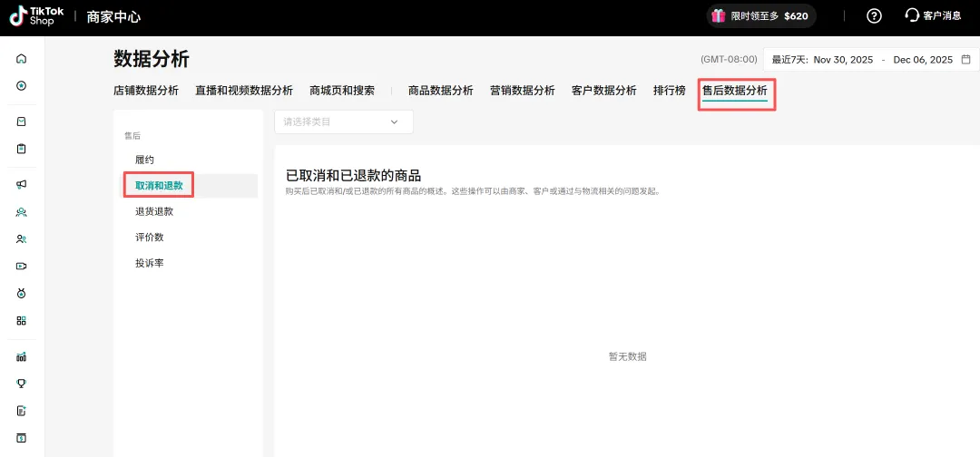The width and height of the screenshot is (980, 457).
Task: Select 投诉率 from the side menu
Action: tap(149, 263)
